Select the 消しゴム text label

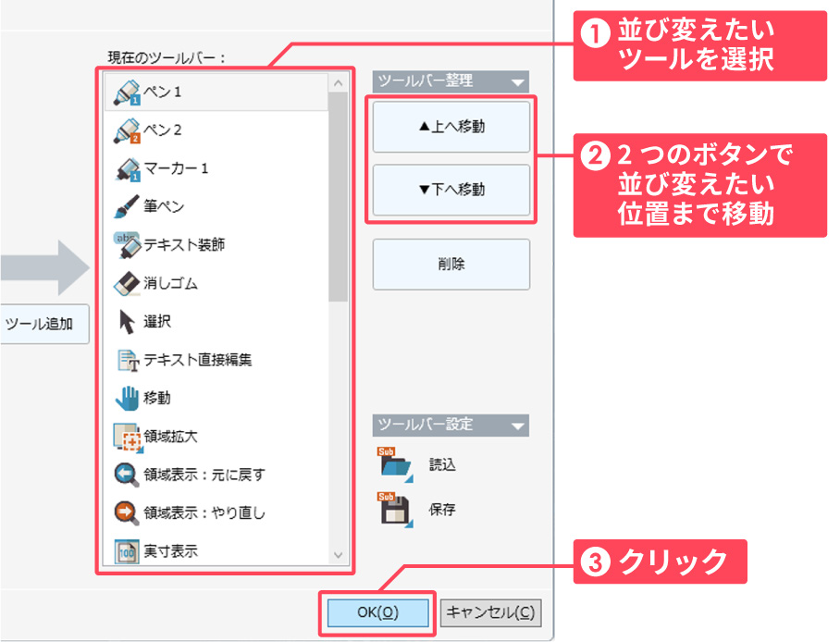point(170,283)
